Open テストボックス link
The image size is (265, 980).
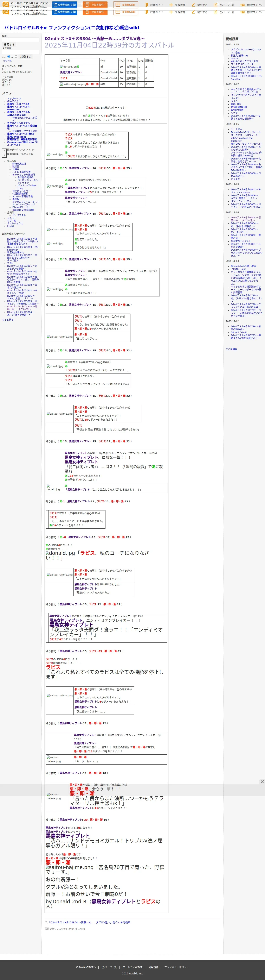pyautogui.click(x=15, y=223)
